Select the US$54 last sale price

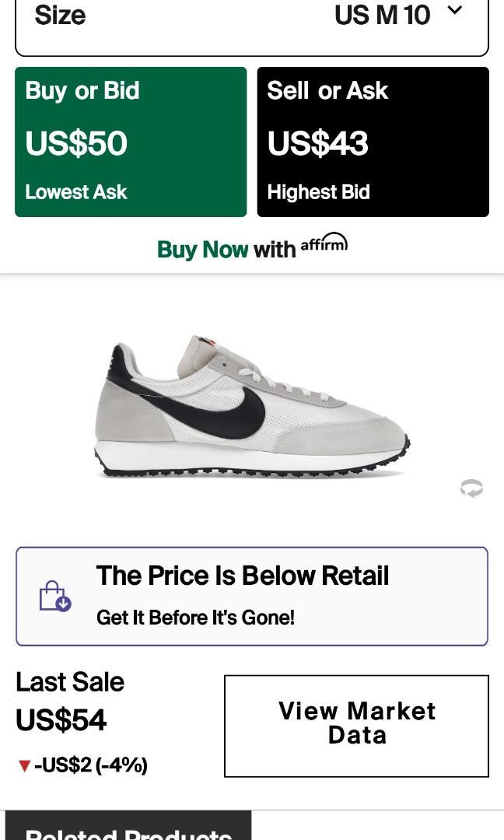coord(61,720)
